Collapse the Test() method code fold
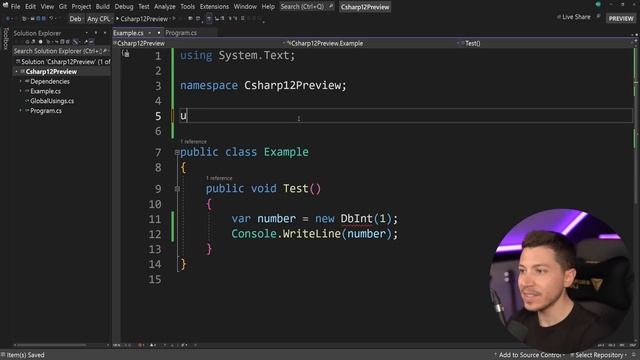 point(177,189)
